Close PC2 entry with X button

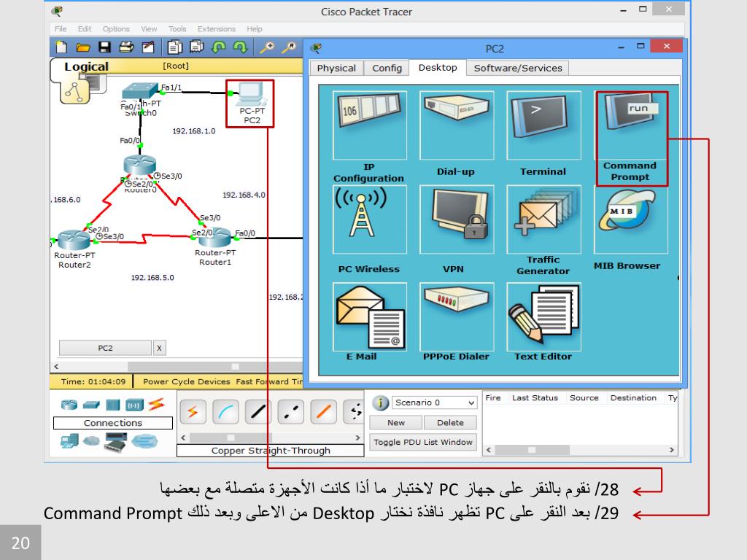click(159, 348)
